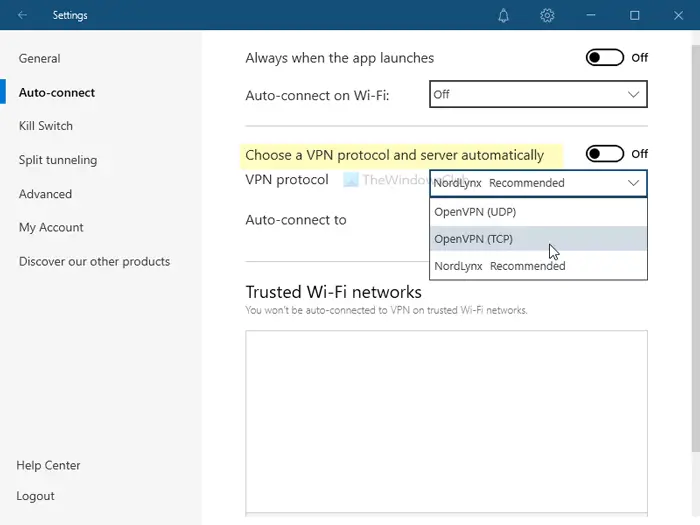Open the General settings section
Viewport: 700px width, 525px height.
pyautogui.click(x=40, y=59)
